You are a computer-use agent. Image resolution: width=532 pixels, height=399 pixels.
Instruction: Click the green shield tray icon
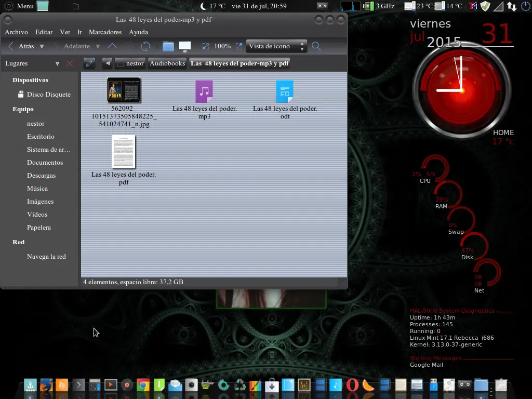(486, 6)
